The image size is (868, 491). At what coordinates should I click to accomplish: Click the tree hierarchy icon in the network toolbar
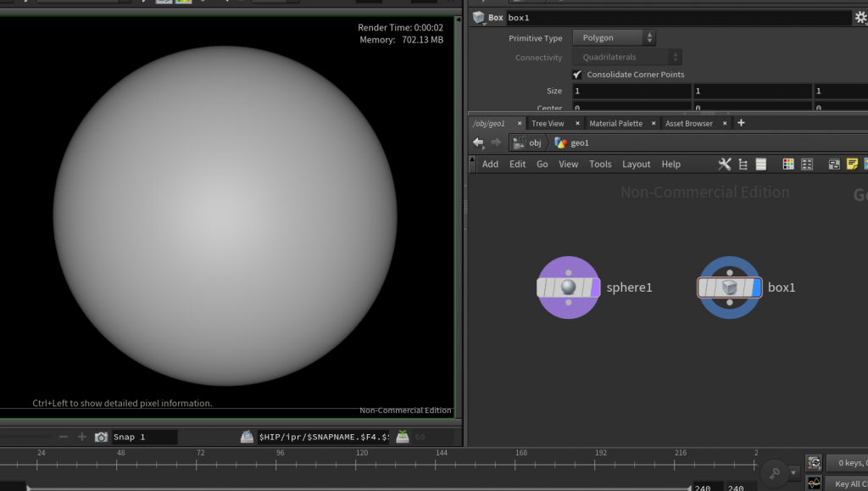pos(743,164)
